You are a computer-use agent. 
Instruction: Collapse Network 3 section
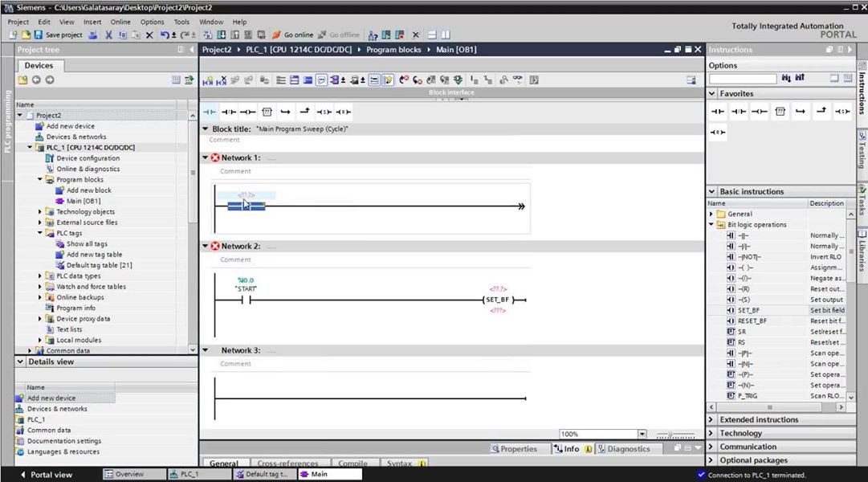(206, 350)
